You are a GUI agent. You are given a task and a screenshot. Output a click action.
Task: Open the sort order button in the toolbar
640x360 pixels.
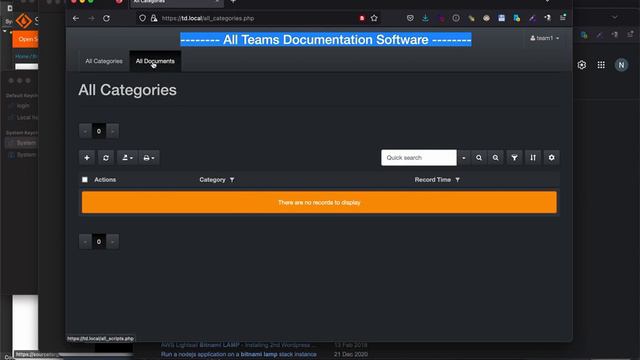tap(533, 158)
